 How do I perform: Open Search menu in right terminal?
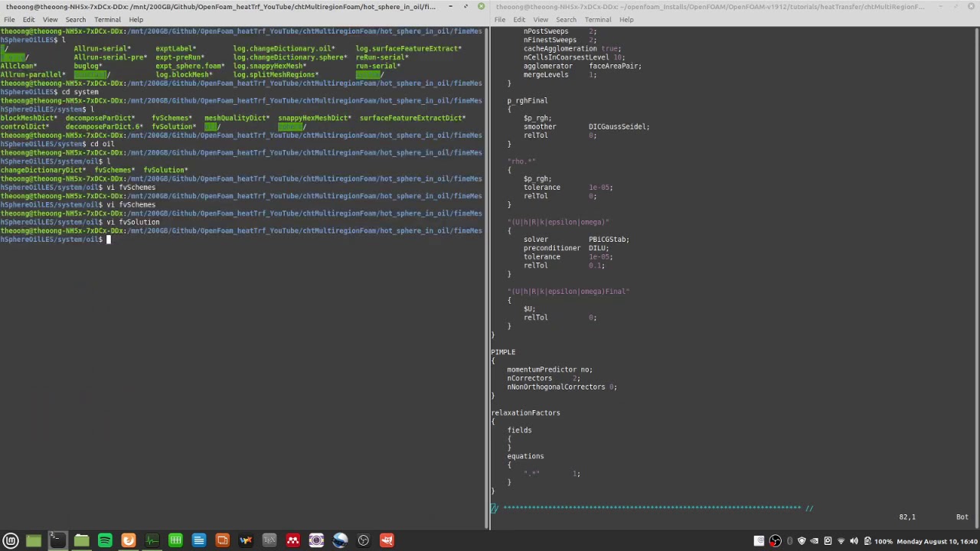(x=566, y=19)
